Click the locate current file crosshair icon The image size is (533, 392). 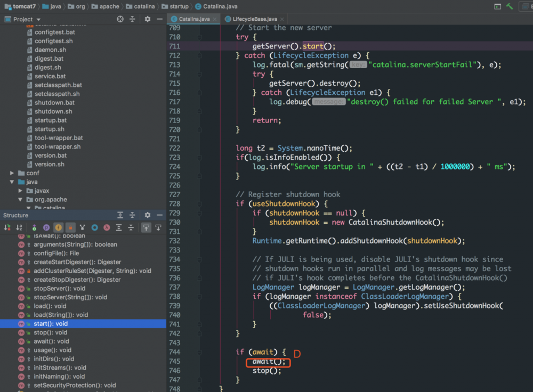tap(120, 19)
